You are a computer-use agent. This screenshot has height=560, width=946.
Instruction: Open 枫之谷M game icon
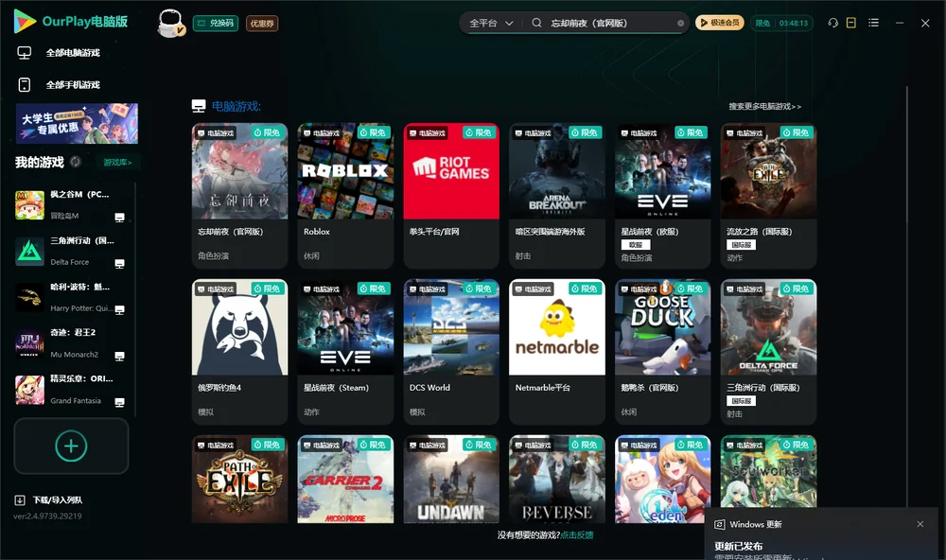pos(29,205)
